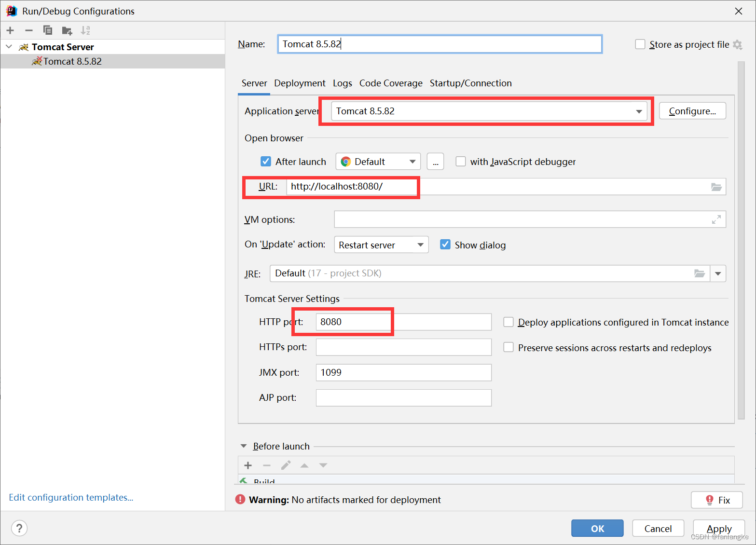This screenshot has width=756, height=545.
Task: Open Edit configuration templates link
Action: [x=71, y=497]
